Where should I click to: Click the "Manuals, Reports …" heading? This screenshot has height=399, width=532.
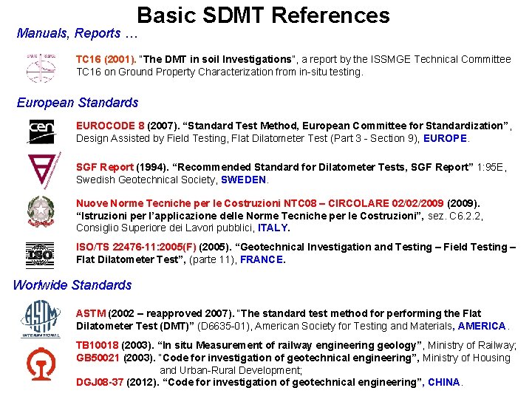[77, 33]
